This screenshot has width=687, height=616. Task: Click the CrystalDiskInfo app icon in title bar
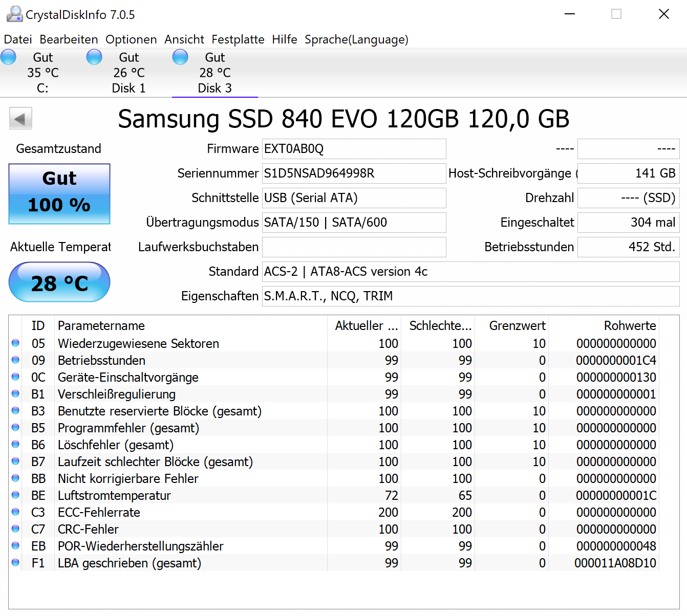coord(14,14)
